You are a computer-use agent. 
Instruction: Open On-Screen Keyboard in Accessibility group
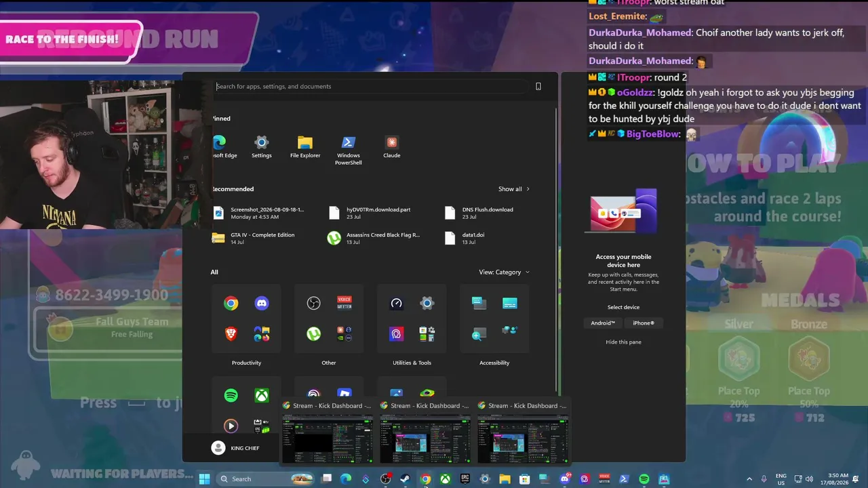479,304
